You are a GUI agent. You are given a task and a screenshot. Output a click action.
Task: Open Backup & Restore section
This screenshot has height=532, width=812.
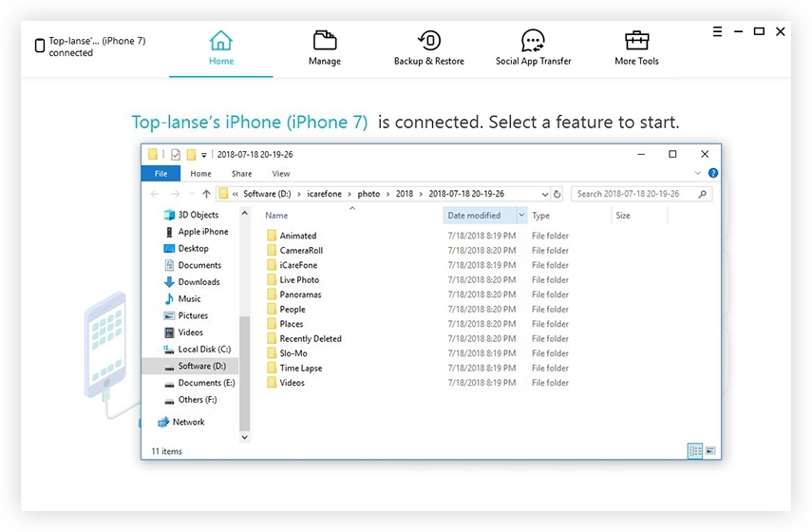pyautogui.click(x=428, y=48)
